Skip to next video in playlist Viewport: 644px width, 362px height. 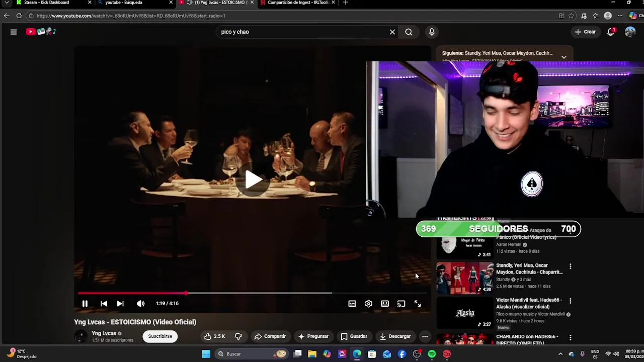click(120, 304)
